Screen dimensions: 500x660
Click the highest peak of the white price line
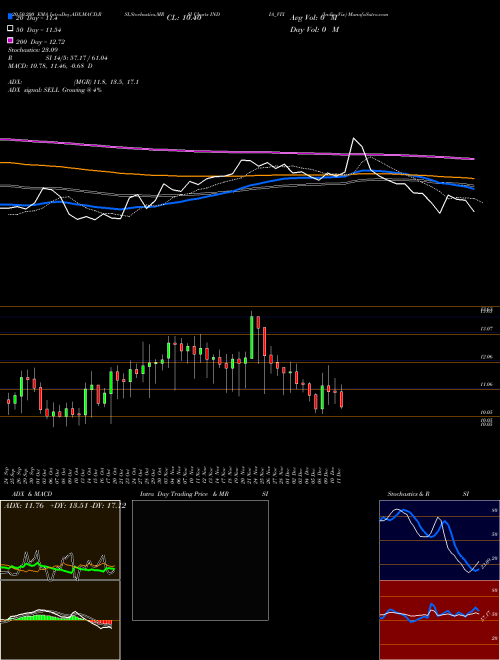pyautogui.click(x=354, y=138)
